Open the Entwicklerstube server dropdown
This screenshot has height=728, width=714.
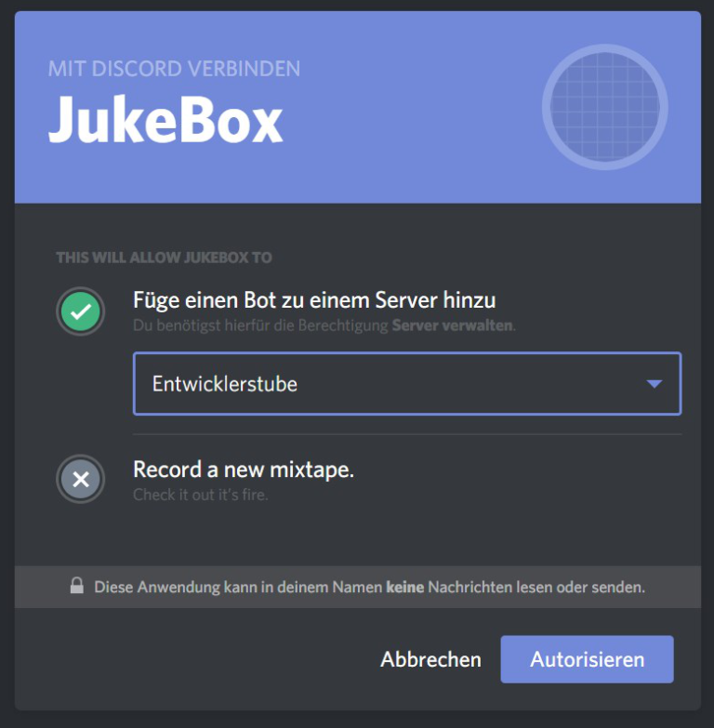(x=407, y=383)
